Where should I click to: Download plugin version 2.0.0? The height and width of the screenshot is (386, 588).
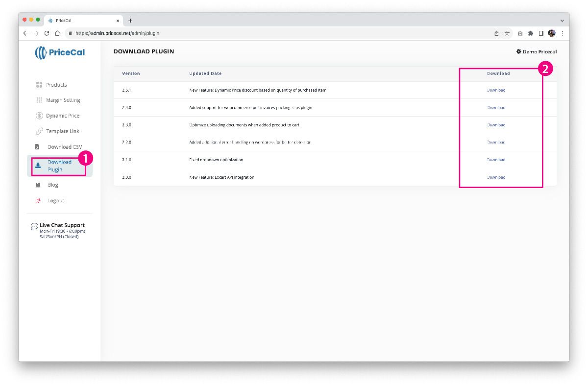tap(496, 177)
